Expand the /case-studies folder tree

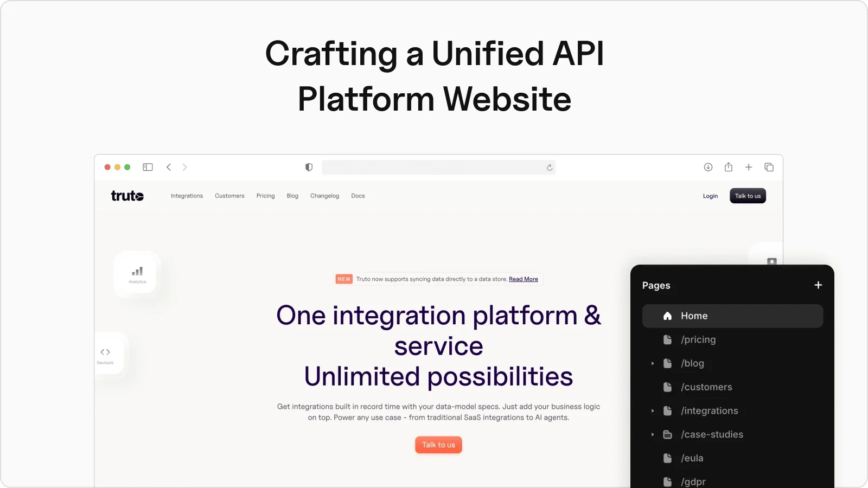coord(653,434)
